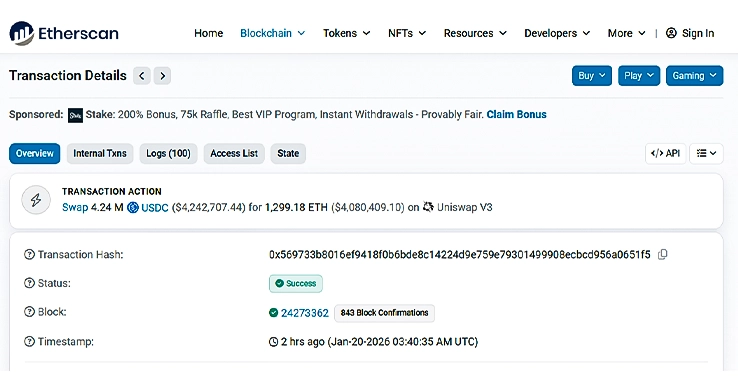Open the Resources menu
Viewport: 738px width, 388px height.
(475, 33)
